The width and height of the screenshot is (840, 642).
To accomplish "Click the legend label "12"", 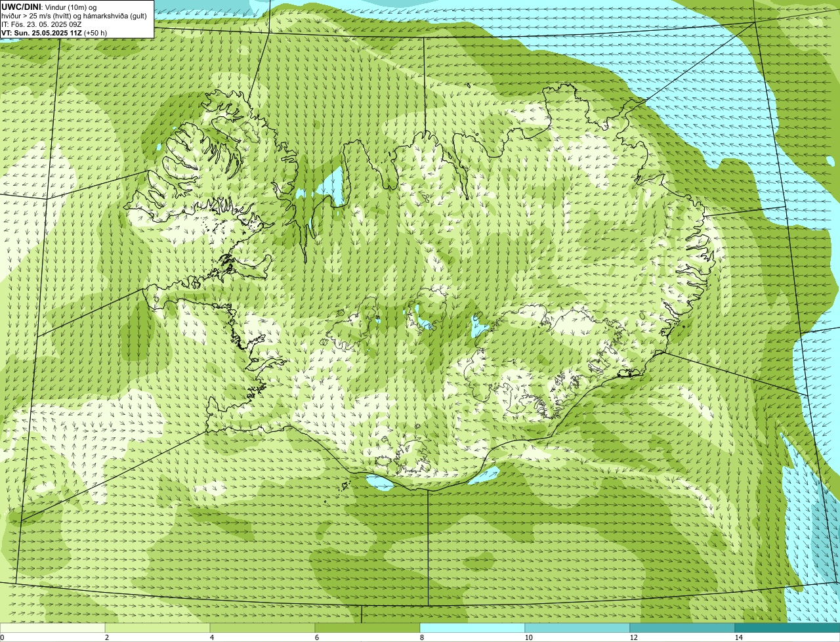I will point(633,637).
